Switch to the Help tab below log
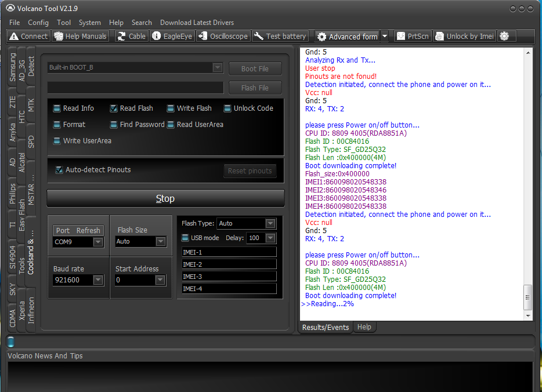 364,327
